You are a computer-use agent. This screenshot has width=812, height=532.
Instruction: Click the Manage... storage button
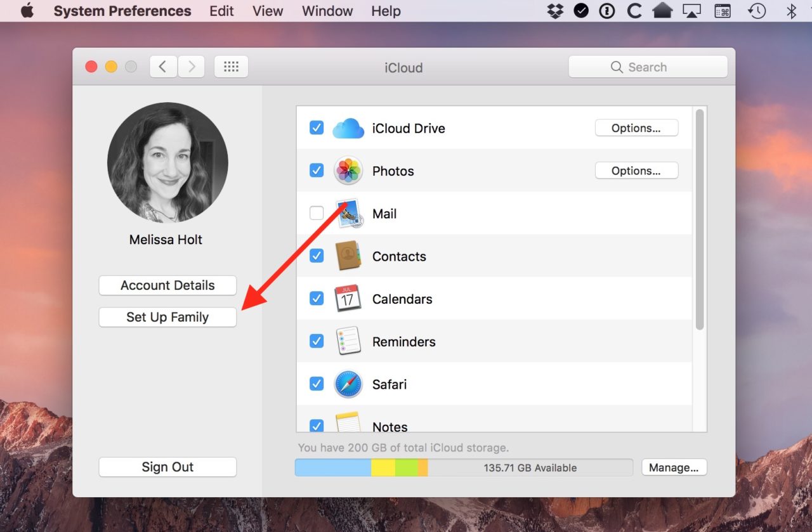(x=674, y=468)
